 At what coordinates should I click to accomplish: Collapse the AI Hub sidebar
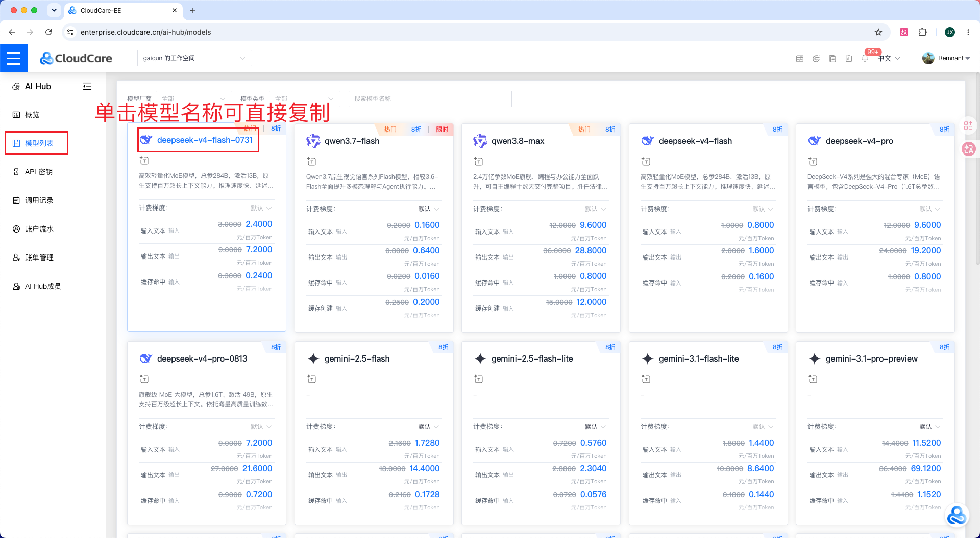pos(87,86)
